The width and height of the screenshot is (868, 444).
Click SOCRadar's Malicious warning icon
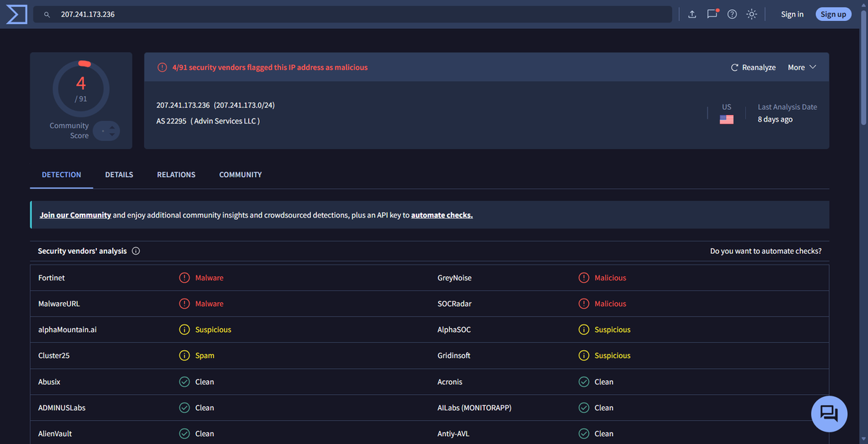pos(584,304)
